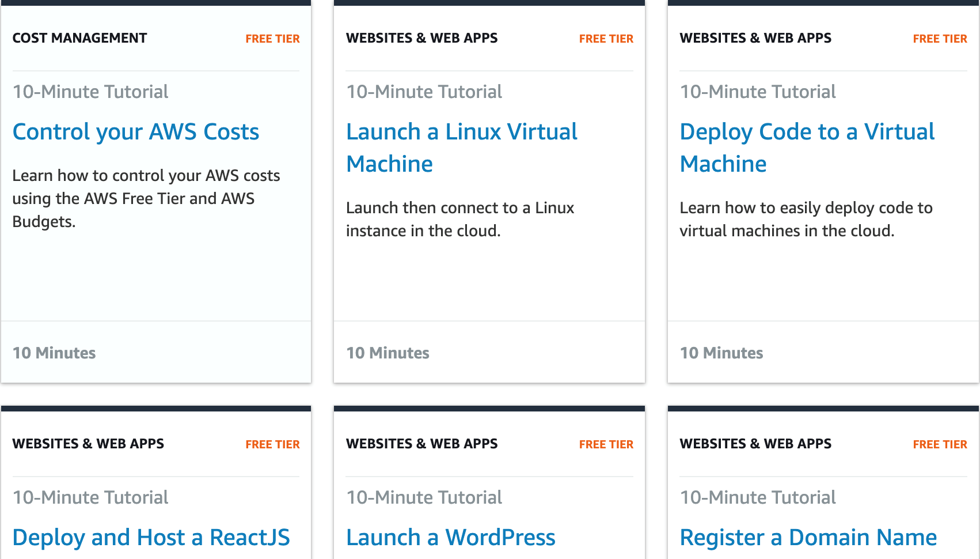Click 10-Minute Tutorial subtitle on Domain Name card
980x559 pixels.
758,497
